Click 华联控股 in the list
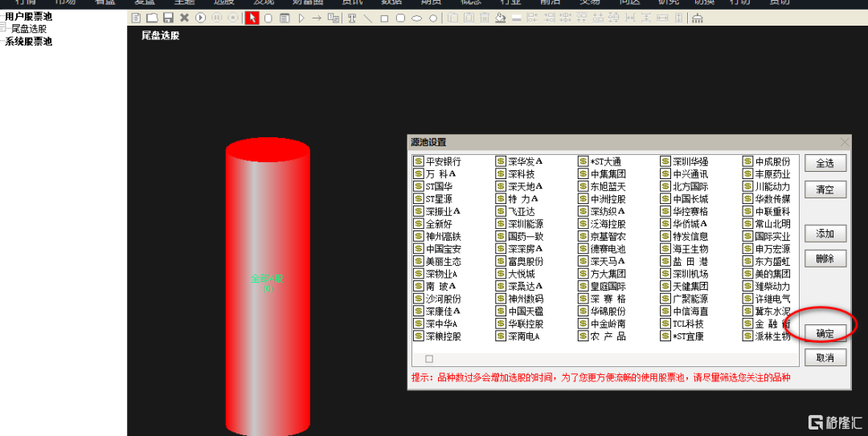 pos(526,324)
